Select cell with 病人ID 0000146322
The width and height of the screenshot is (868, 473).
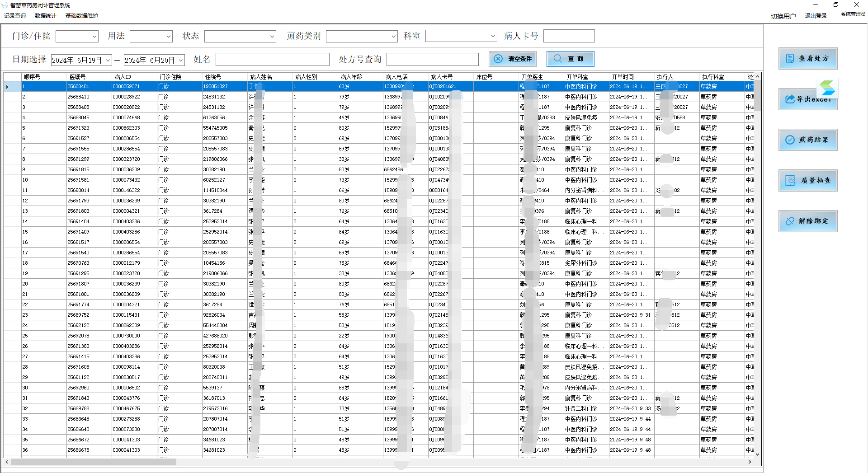pyautogui.click(x=134, y=190)
